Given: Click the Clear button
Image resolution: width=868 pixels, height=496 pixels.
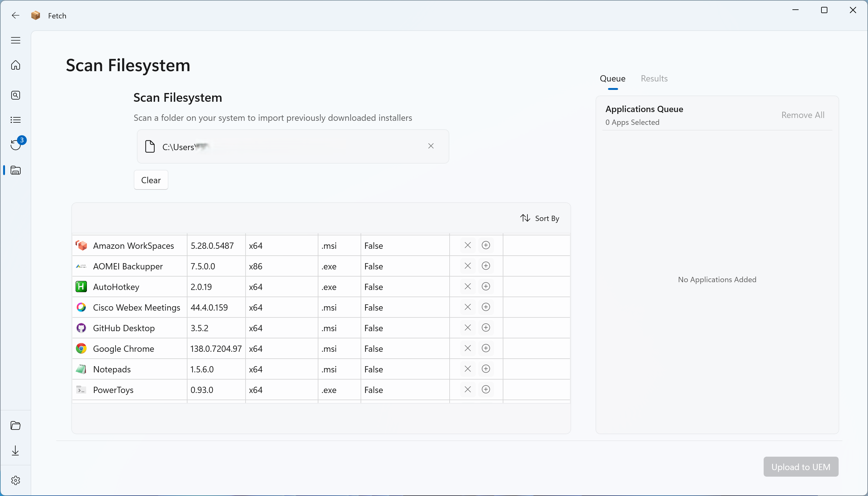Looking at the screenshot, I should coord(151,180).
